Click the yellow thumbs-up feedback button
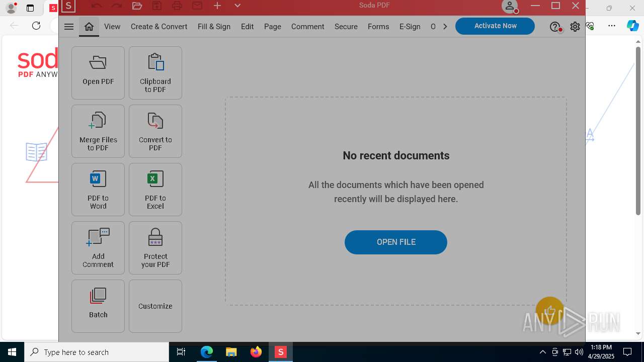 [x=549, y=311]
